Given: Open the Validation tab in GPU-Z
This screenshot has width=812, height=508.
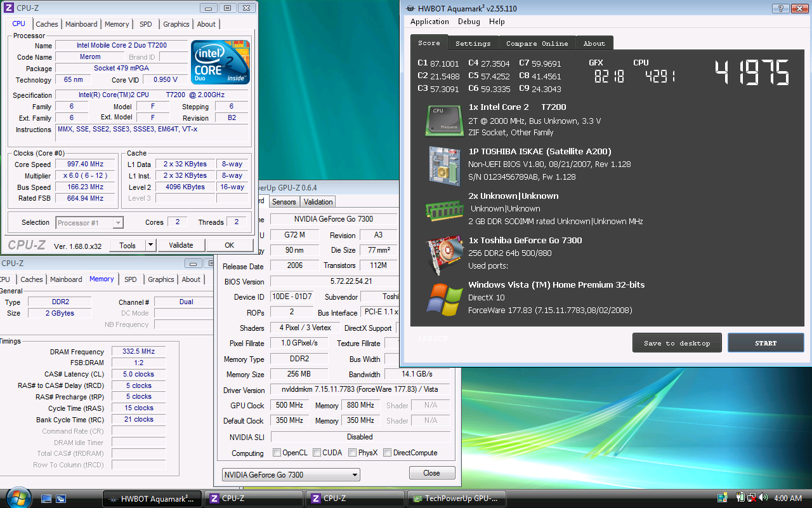Looking at the screenshot, I should (x=318, y=201).
